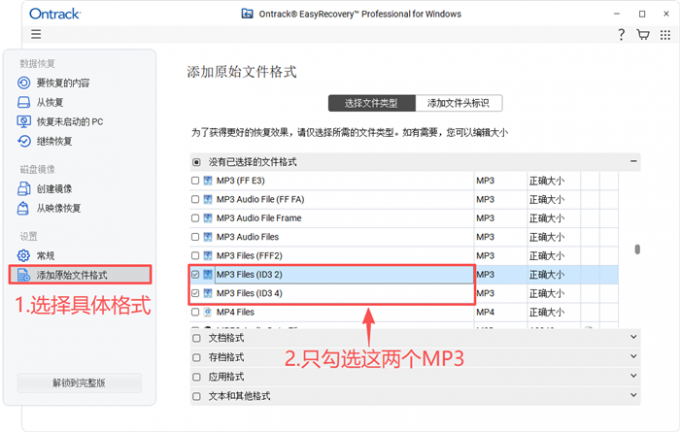Click the 解锁到完整版 button

[x=79, y=383]
